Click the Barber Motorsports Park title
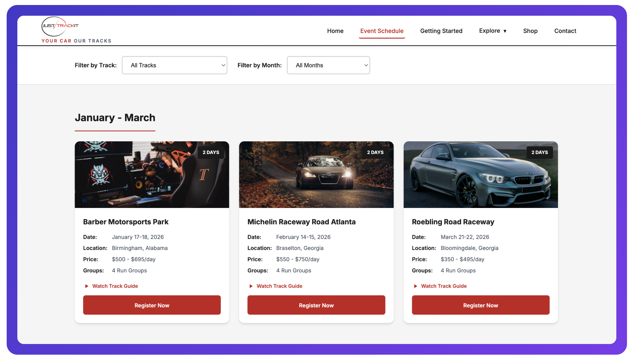Screen dimensions: 633x364 point(126,222)
